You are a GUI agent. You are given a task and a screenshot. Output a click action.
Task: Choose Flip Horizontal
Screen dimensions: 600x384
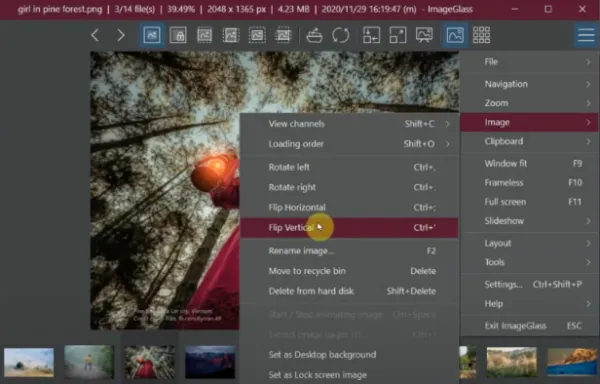pyautogui.click(x=349, y=208)
